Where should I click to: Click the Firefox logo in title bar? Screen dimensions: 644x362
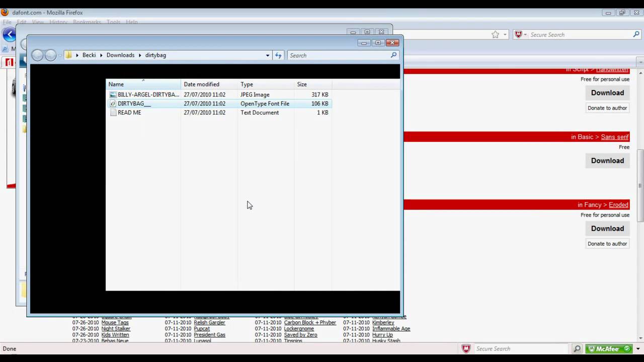point(5,12)
